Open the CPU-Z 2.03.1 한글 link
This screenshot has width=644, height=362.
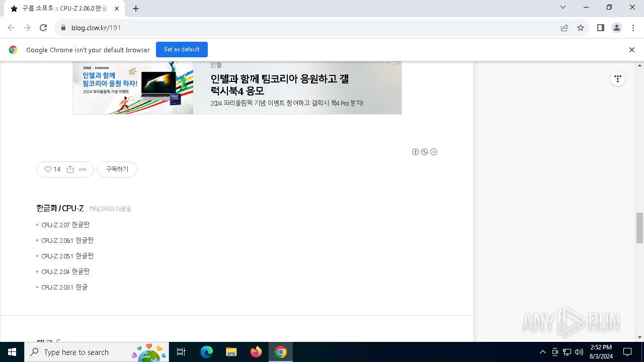click(x=64, y=287)
